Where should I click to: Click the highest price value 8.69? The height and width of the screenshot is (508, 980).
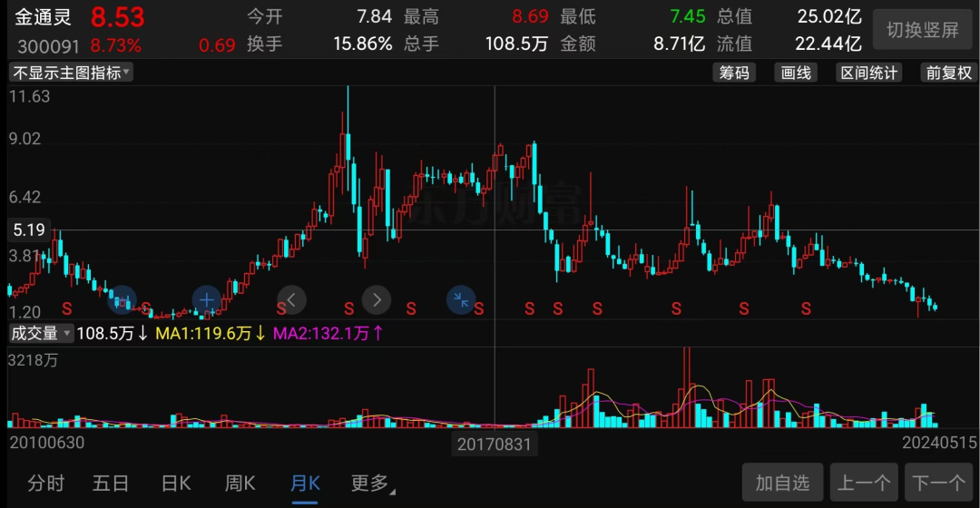[530, 16]
